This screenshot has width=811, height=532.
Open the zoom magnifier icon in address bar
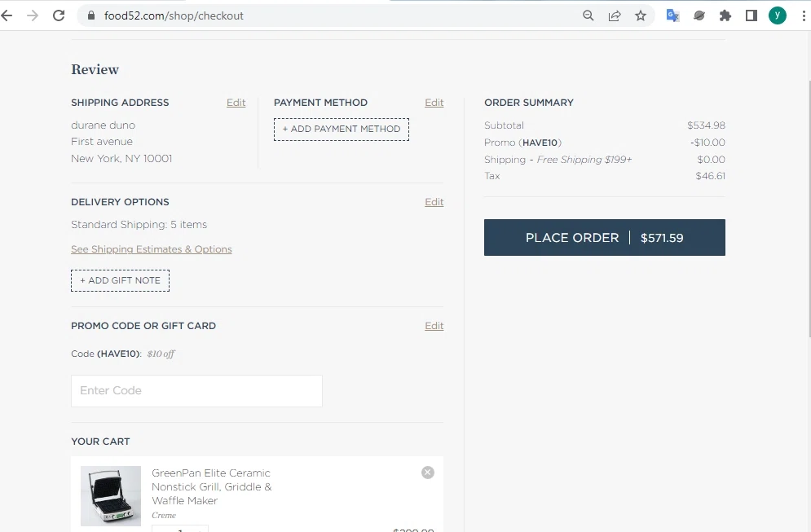pyautogui.click(x=588, y=15)
